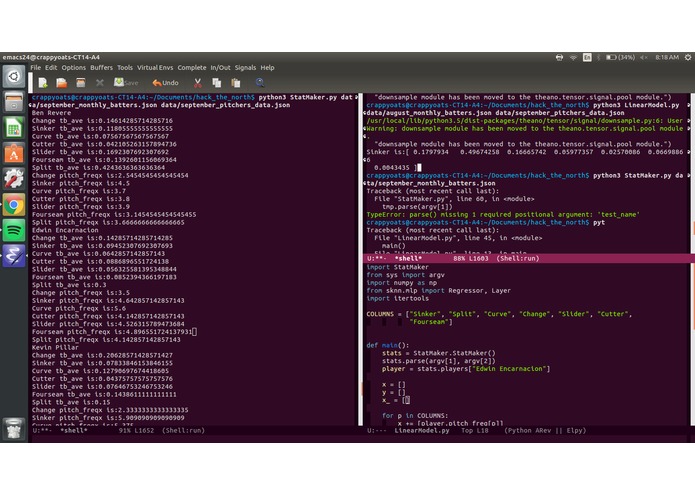
Task: Focus Emacs via its launcher icon
Action: point(14,256)
